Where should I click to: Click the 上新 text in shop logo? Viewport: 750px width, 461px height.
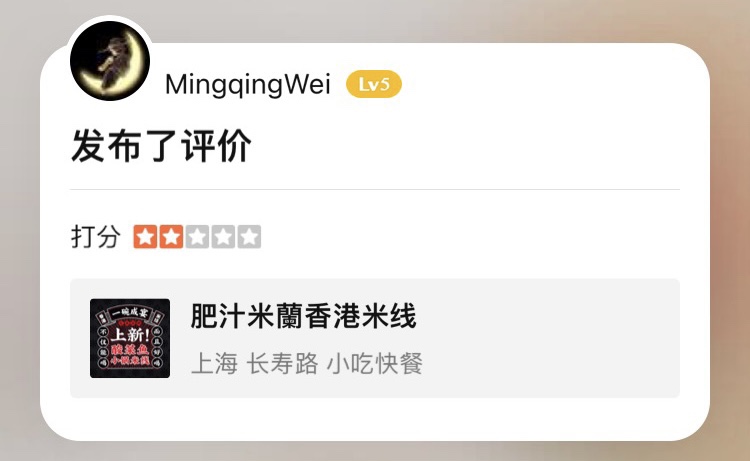(130, 334)
